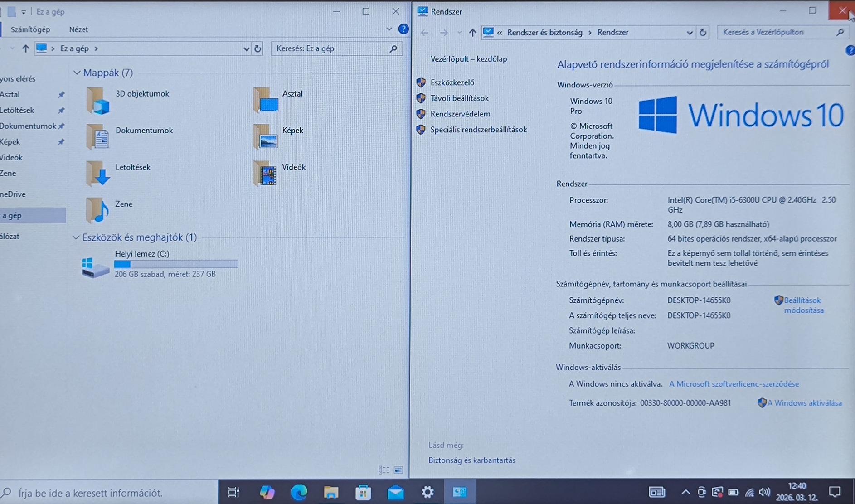
Task: Open Rendszer address bar history dropdown
Action: (690, 33)
